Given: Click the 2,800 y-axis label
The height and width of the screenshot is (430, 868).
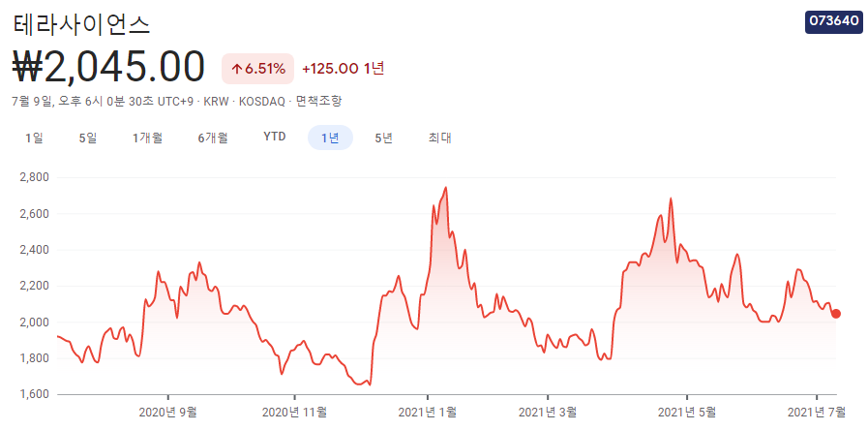Looking at the screenshot, I should 34,177.
